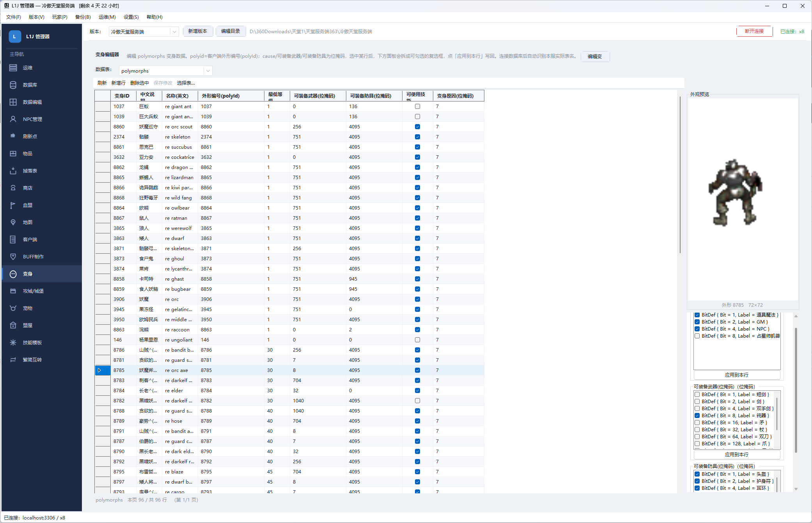
Task: Click the 编辑目录 button
Action: (x=230, y=31)
